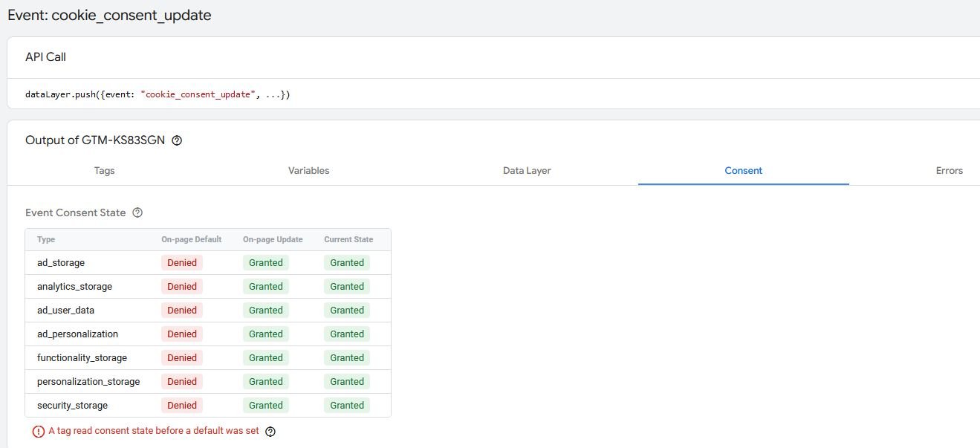Image resolution: width=980 pixels, height=448 pixels.
Task: Click help icon after consent default warning
Action: tap(270, 432)
